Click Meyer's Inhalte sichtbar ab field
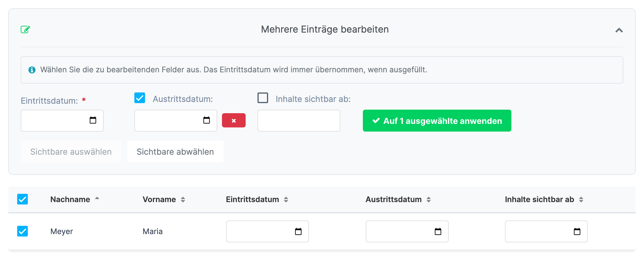Viewport: 644px width, 259px height. (546, 231)
